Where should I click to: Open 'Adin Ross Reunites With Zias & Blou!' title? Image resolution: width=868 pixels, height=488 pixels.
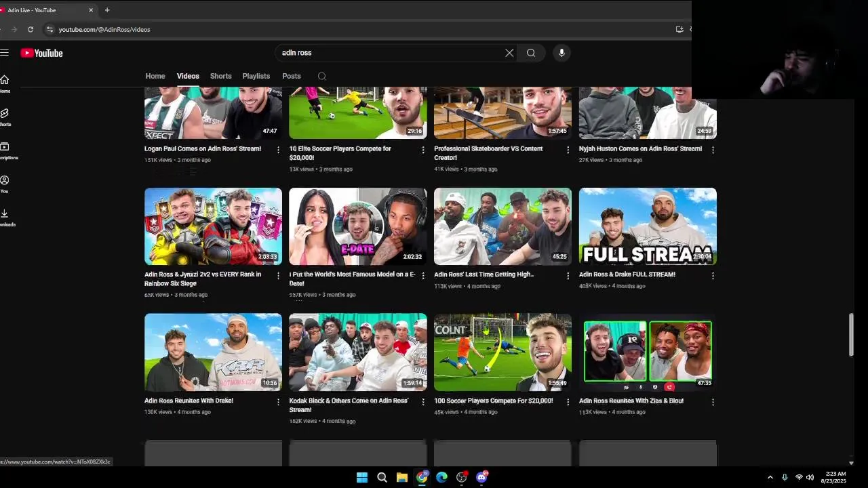click(x=631, y=401)
